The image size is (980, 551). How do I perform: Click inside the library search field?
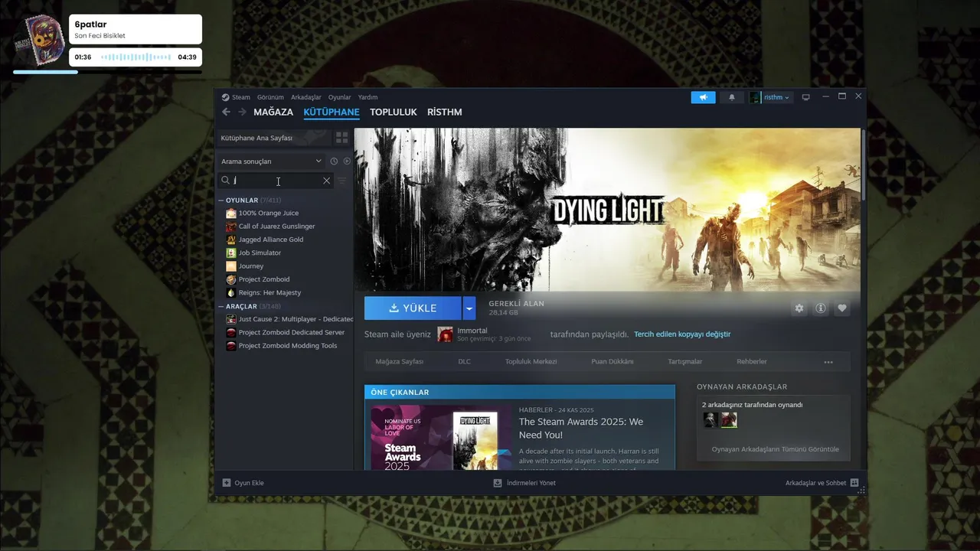coord(276,181)
